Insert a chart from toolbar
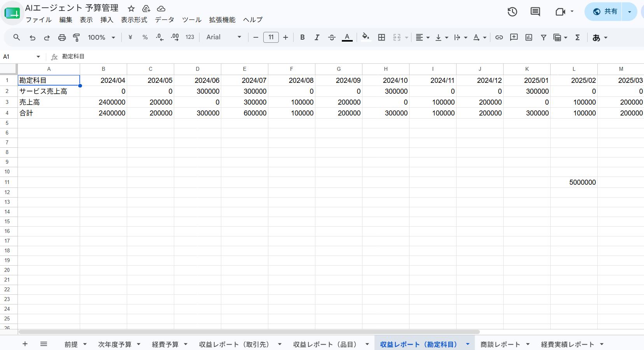644x350 pixels. pos(528,37)
